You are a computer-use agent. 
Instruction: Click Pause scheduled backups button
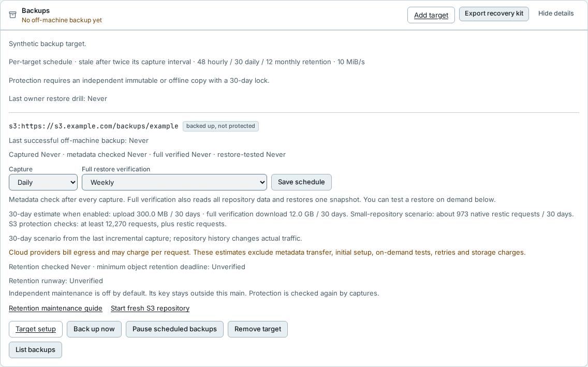click(174, 329)
